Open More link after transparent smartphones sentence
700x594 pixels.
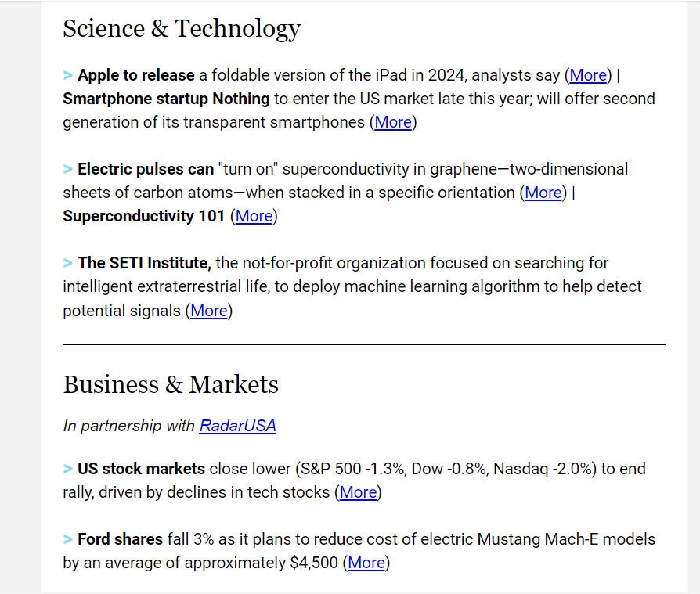point(393,122)
